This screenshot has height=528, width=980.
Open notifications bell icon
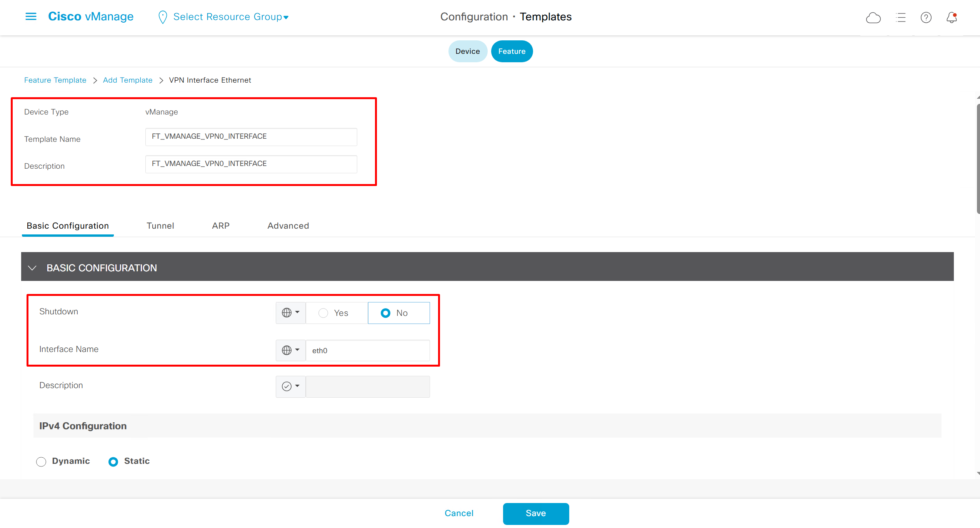[x=952, y=18]
